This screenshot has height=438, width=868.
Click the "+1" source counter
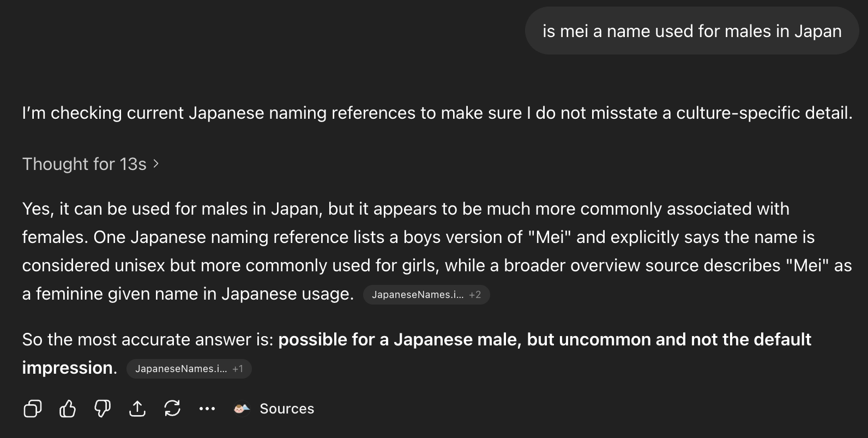pos(238,369)
